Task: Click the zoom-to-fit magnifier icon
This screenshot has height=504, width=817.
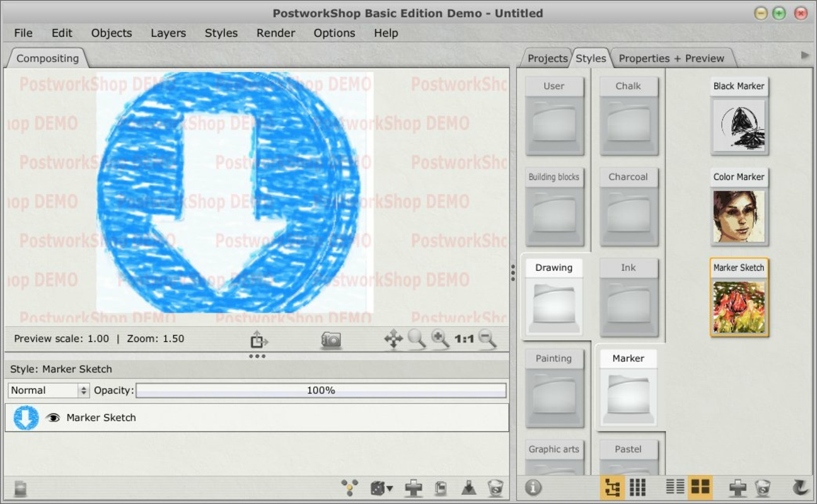Action: [417, 339]
